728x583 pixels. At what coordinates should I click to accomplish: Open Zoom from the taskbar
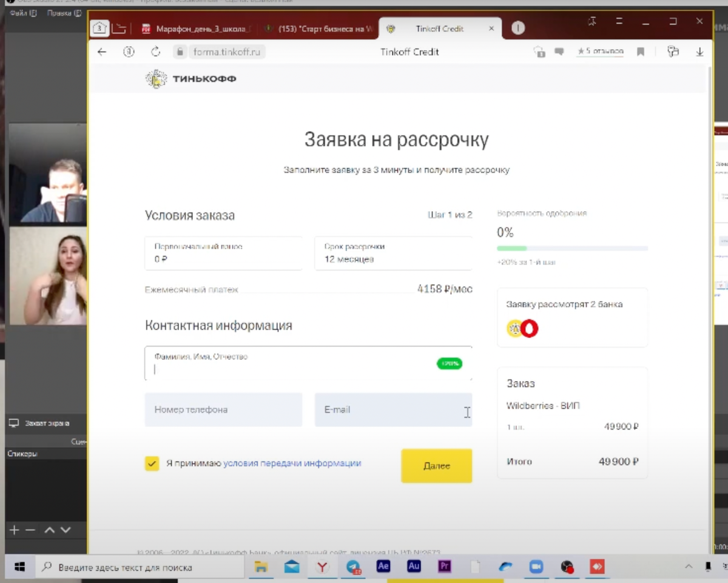(536, 567)
